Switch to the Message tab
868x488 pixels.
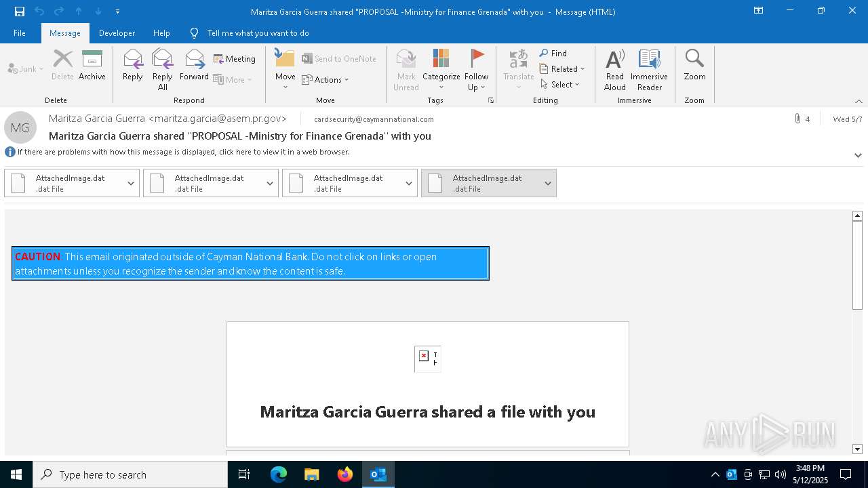coord(65,33)
